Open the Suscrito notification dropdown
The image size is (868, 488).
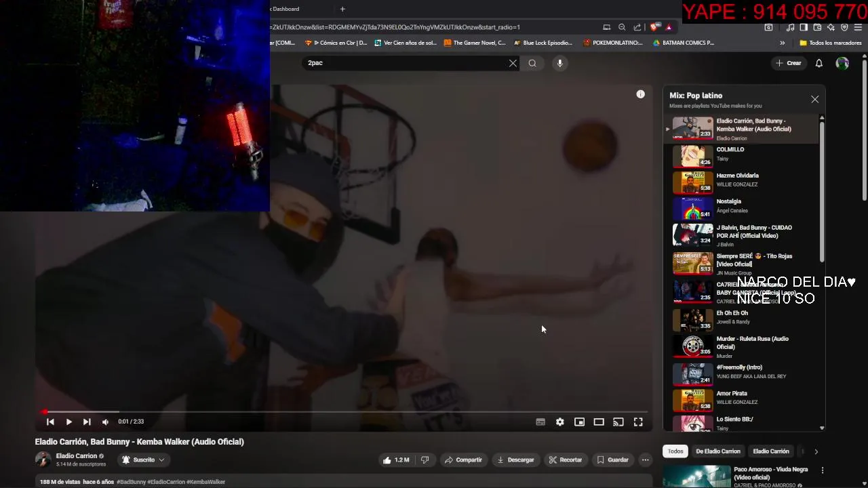coord(143,460)
